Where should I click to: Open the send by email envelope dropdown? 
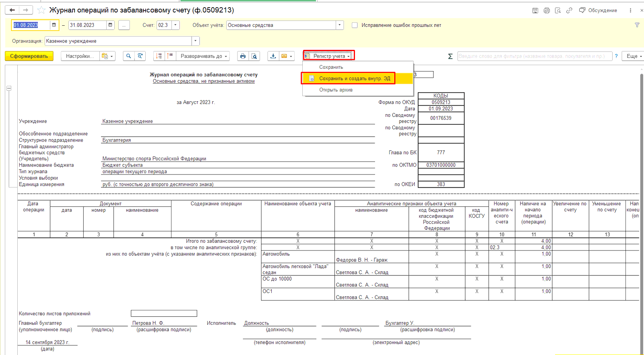click(x=287, y=56)
